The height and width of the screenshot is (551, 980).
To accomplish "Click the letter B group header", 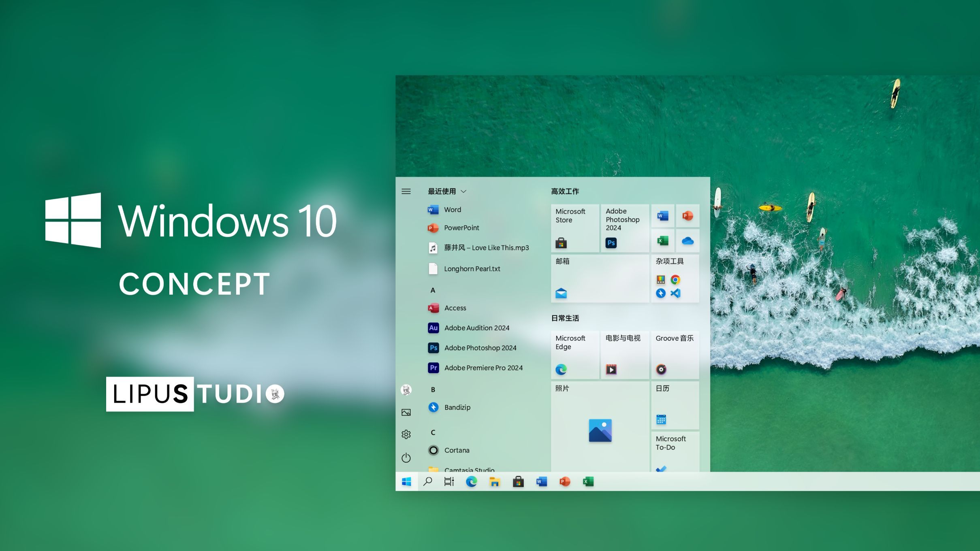I will 433,389.
